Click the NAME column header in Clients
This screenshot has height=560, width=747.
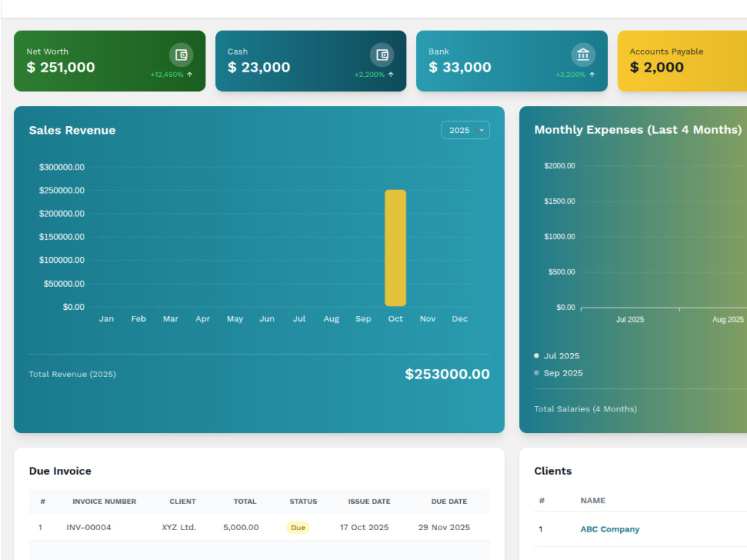click(x=592, y=500)
